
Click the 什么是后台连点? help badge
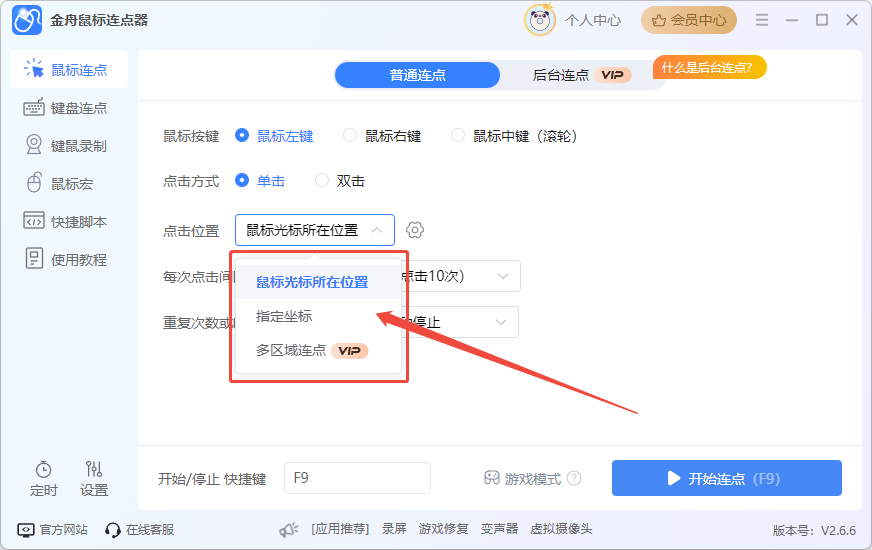coord(710,67)
